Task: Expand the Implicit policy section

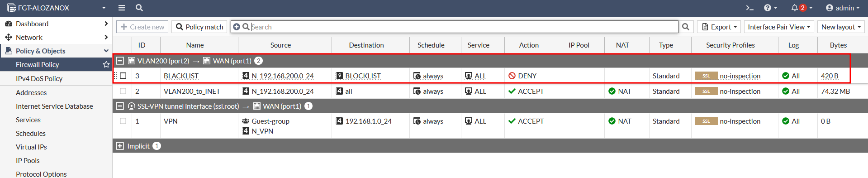Action: [x=120, y=146]
